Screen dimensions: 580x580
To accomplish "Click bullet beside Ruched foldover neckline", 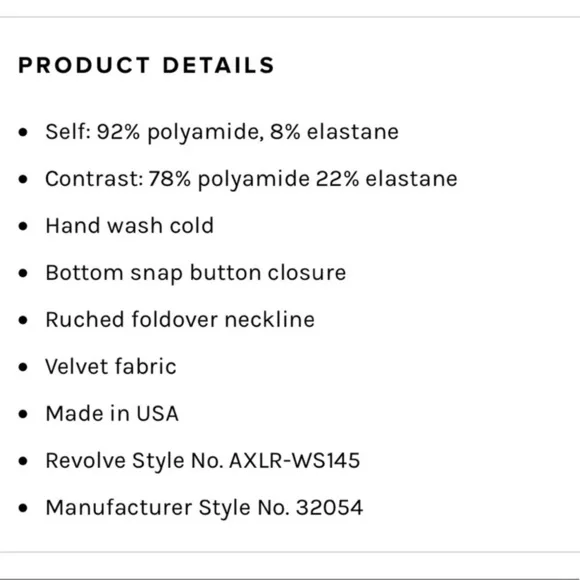I will (23, 320).
